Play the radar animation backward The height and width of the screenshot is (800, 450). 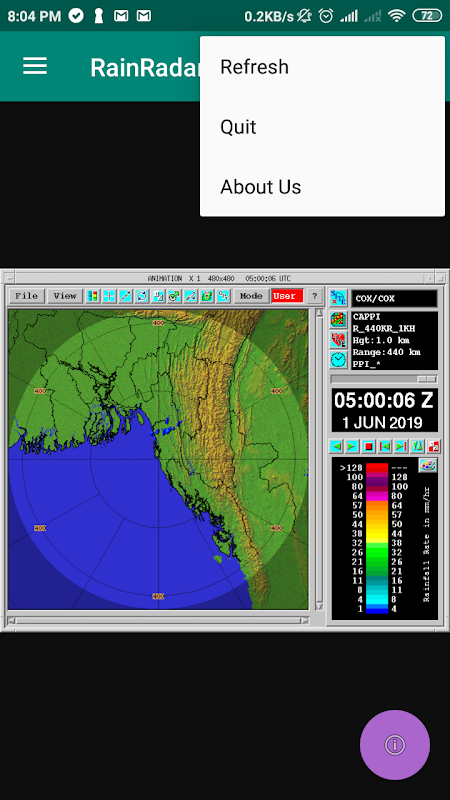click(336, 446)
